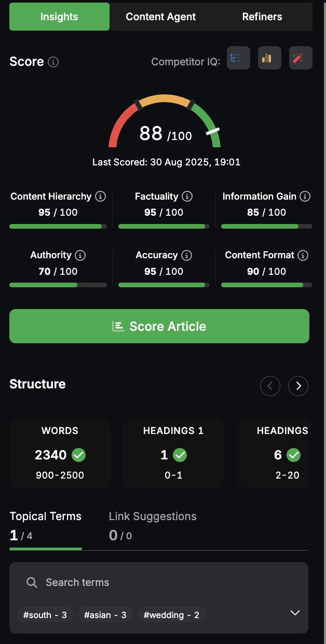326x644 pixels.
Task: Click the Structure back arrow
Action: click(x=270, y=386)
